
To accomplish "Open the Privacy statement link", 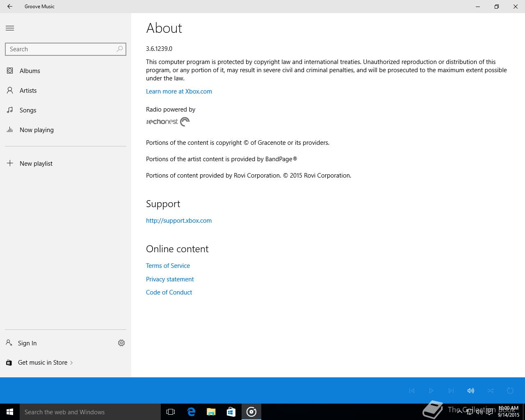I will 170,279.
